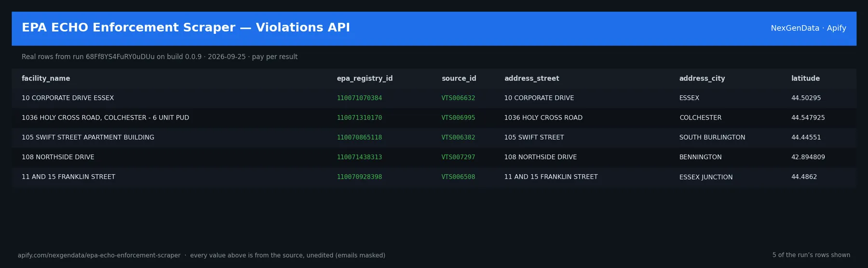
Task: Select facility name 108 NORTHSIDE DRIVE
Action: pyautogui.click(x=58, y=157)
